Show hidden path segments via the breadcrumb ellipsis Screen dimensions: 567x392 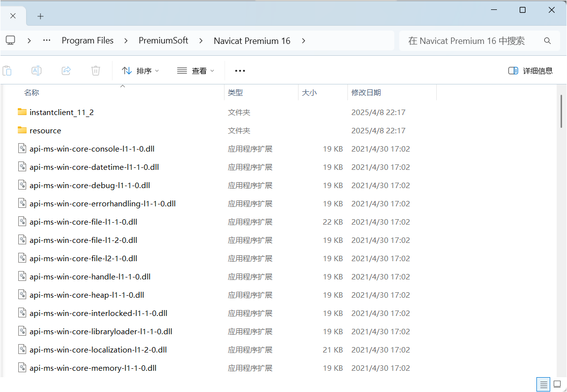[x=47, y=41]
